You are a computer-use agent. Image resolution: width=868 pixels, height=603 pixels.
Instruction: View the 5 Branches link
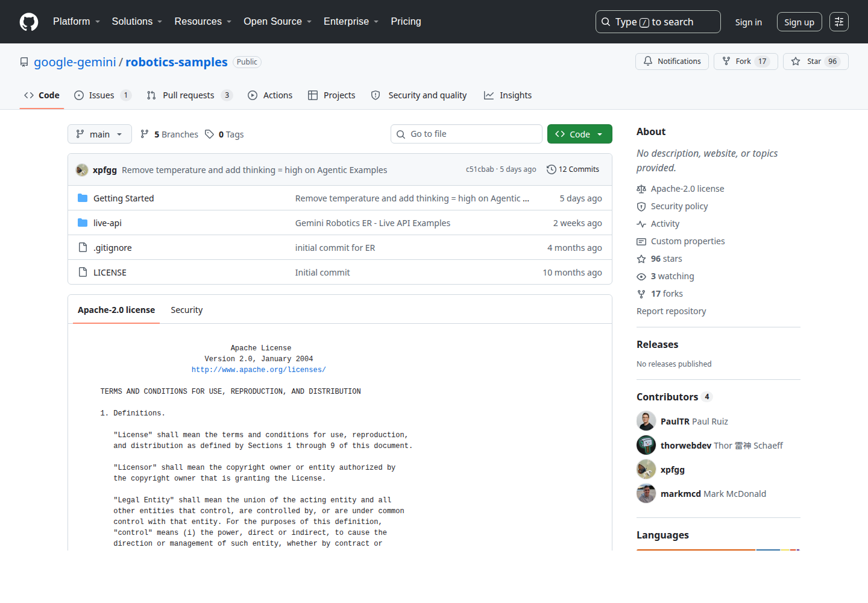pos(169,134)
